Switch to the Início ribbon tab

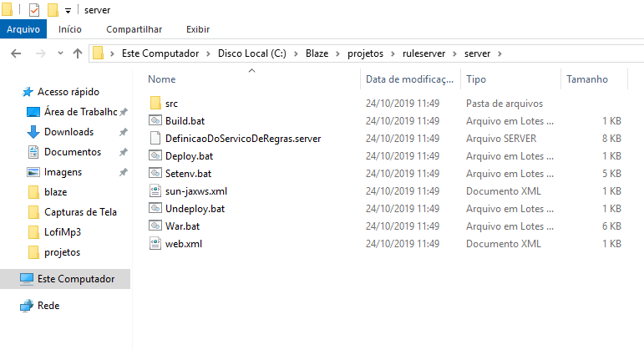point(70,29)
